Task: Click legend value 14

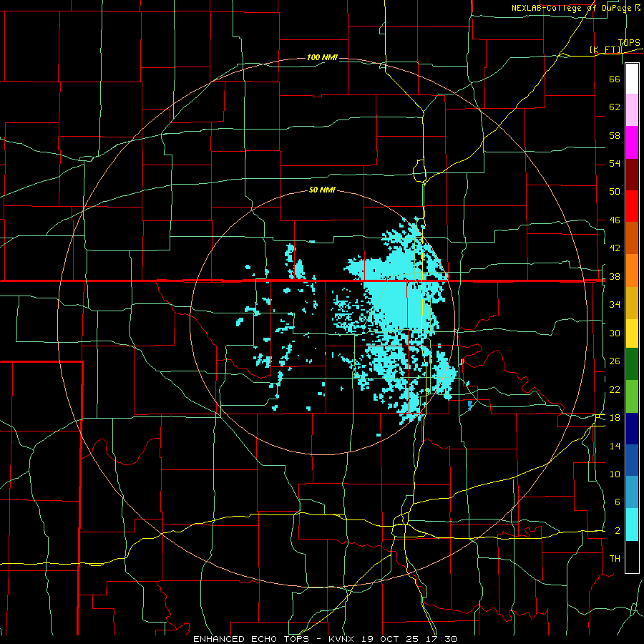Action: coord(615,446)
